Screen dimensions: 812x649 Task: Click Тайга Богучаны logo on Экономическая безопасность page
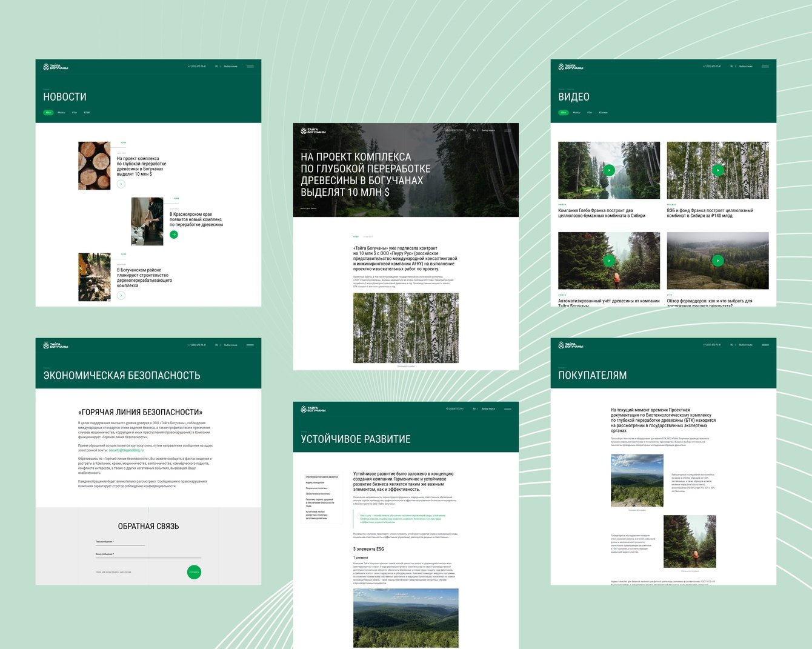click(x=55, y=345)
